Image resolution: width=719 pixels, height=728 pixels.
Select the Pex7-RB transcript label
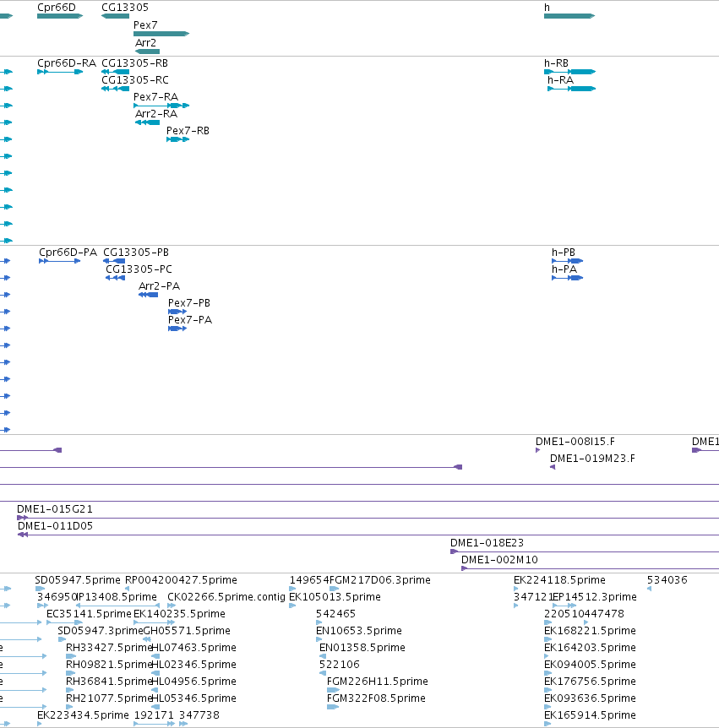pyautogui.click(x=188, y=131)
